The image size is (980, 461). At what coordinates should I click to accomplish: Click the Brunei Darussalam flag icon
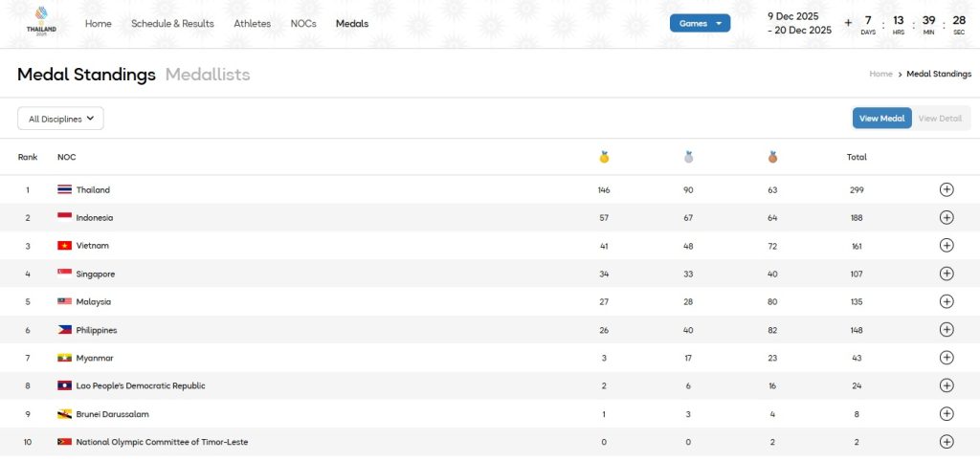click(x=65, y=414)
